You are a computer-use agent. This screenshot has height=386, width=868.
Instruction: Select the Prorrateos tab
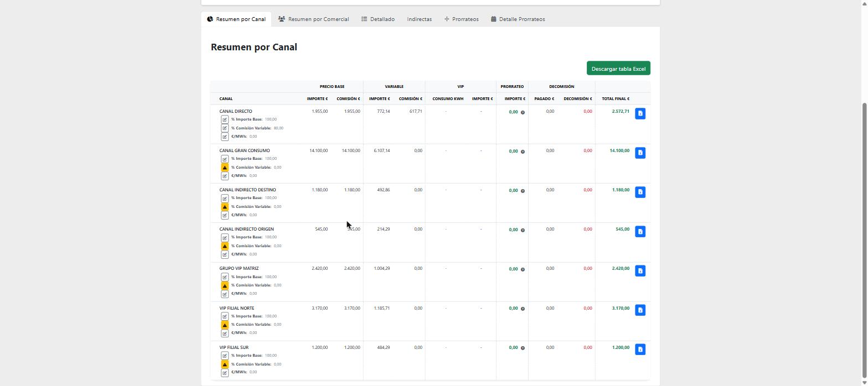[x=461, y=19]
